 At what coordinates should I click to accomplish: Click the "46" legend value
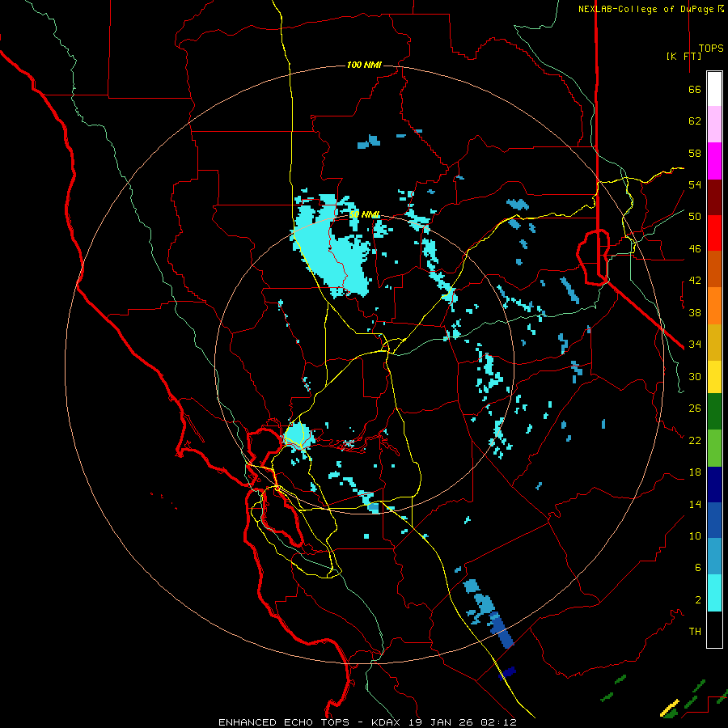pyautogui.click(x=695, y=249)
